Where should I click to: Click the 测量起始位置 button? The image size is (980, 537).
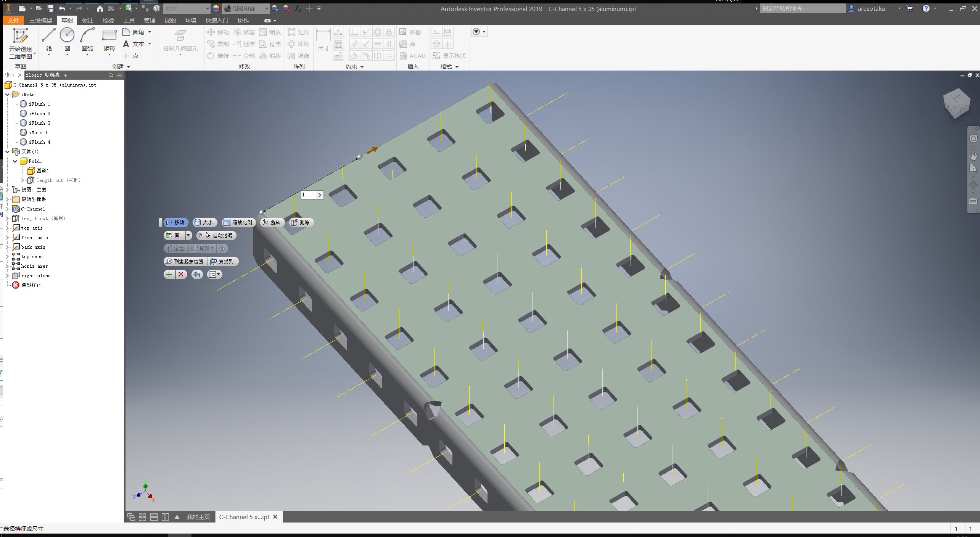pyautogui.click(x=185, y=261)
